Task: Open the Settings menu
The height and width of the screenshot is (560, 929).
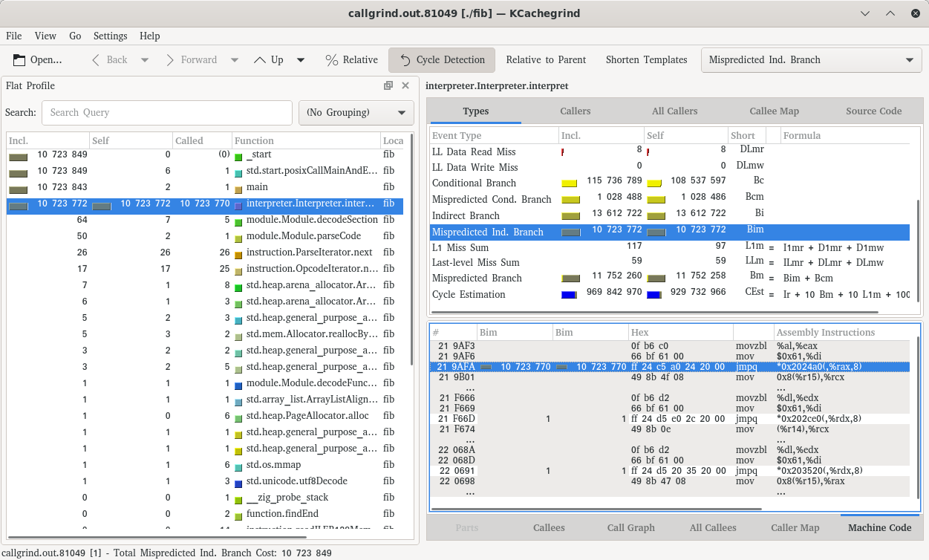Action: tap(110, 36)
